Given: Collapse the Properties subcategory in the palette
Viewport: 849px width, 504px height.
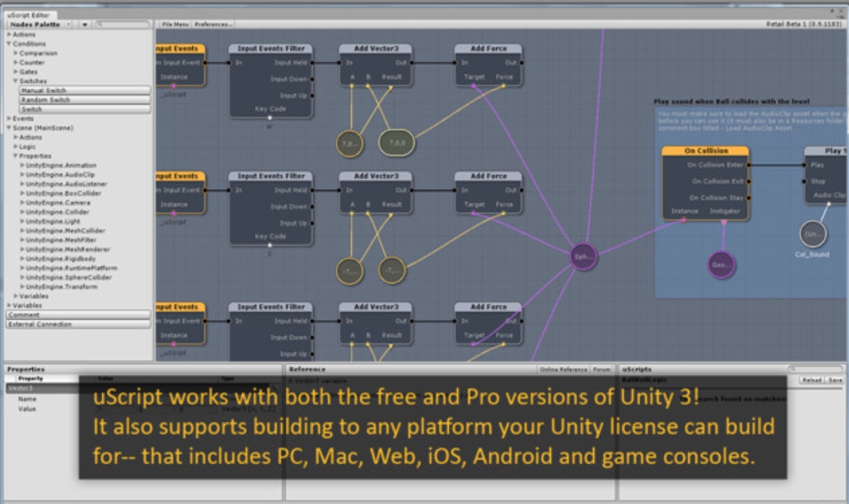Looking at the screenshot, I should 15,156.
